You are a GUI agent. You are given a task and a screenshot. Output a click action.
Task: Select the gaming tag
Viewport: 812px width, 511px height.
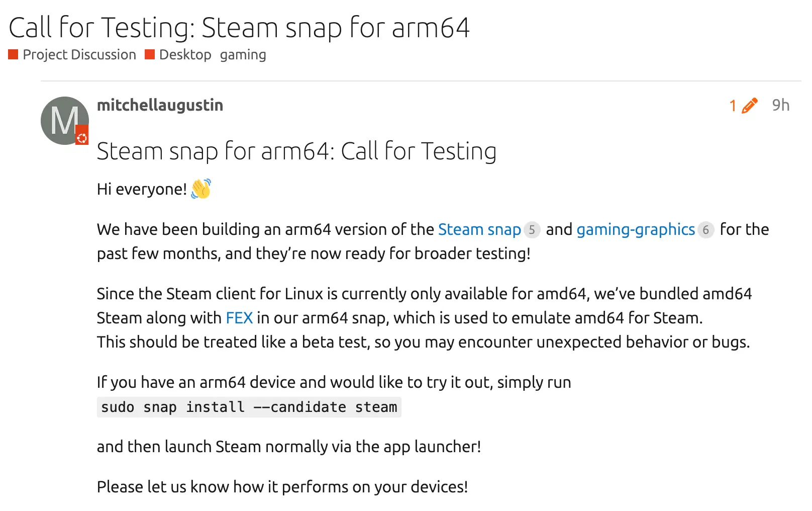point(243,54)
